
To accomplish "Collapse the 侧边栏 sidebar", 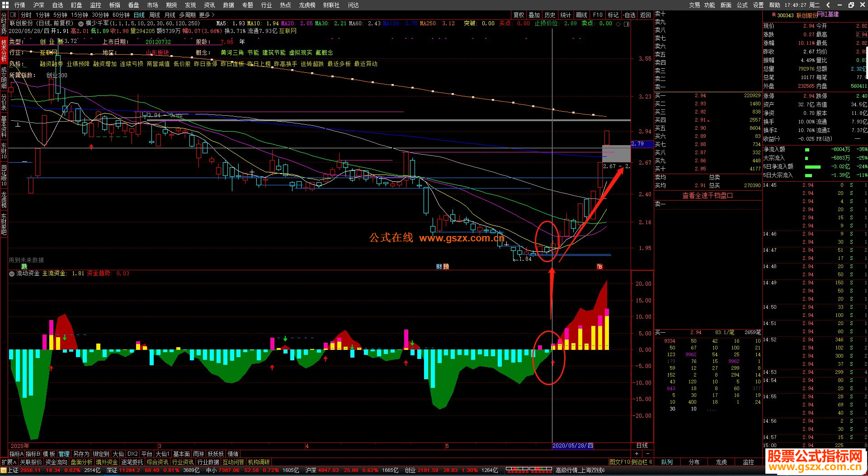I will tap(642, 462).
